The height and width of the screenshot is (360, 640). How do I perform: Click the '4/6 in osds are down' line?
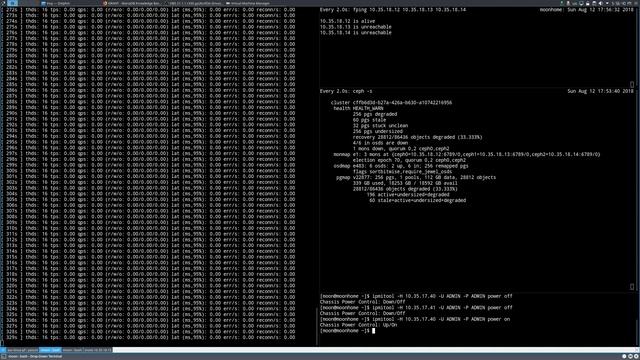point(380,143)
